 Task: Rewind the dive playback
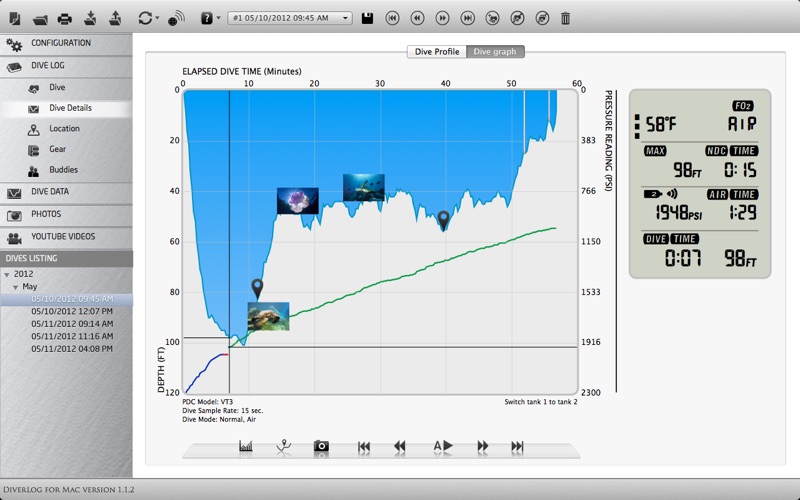click(x=400, y=447)
